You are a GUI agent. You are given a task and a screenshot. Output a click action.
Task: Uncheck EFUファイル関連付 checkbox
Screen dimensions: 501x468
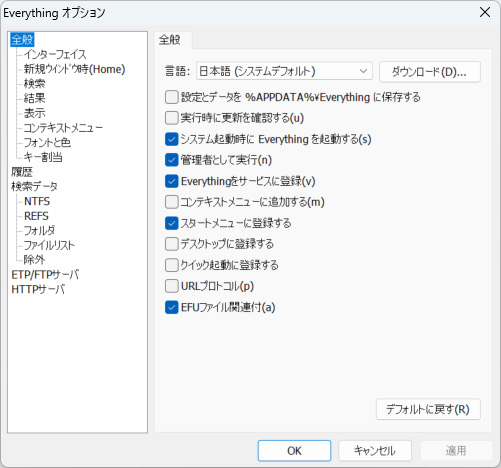point(172,307)
